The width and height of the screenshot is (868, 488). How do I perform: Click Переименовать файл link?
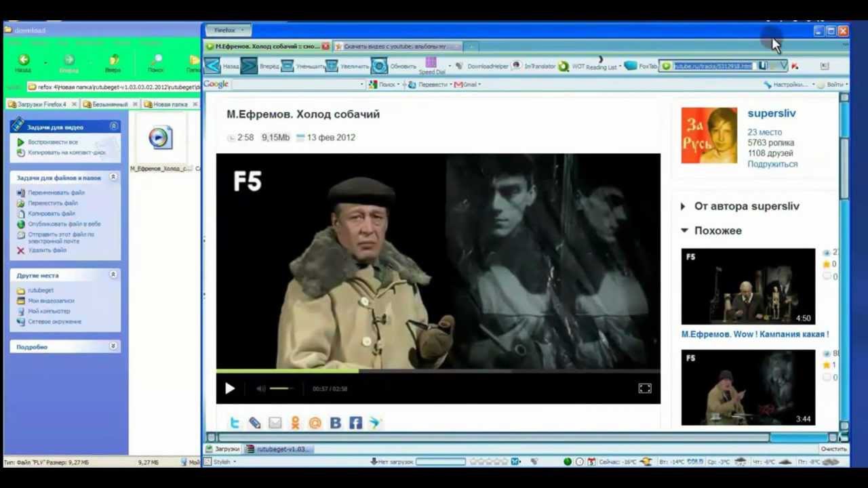pyautogui.click(x=56, y=192)
